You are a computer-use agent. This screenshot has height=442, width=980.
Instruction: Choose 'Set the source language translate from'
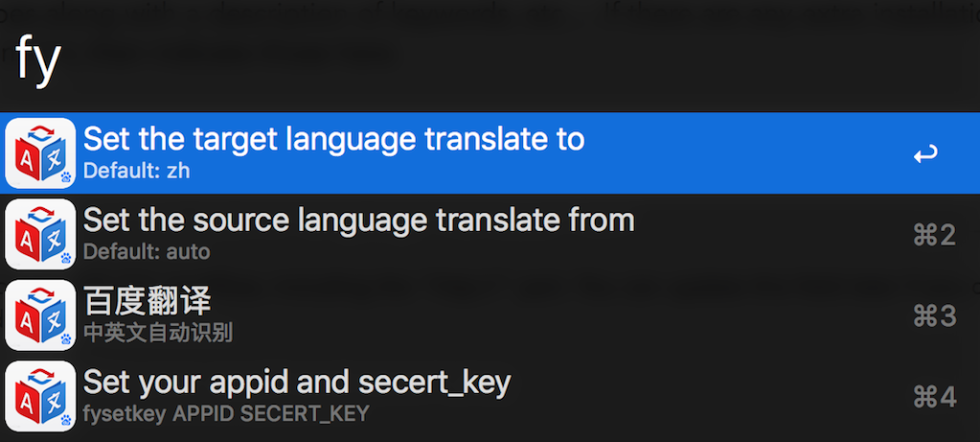(358, 221)
